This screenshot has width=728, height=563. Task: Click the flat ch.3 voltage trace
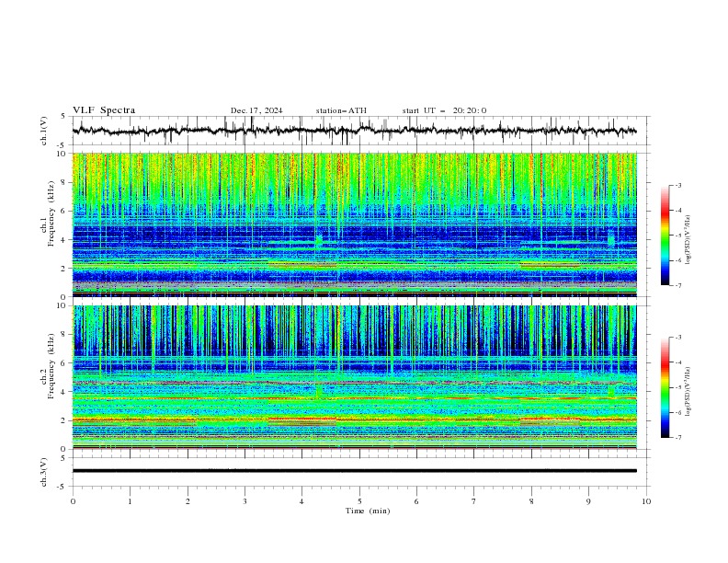(354, 471)
